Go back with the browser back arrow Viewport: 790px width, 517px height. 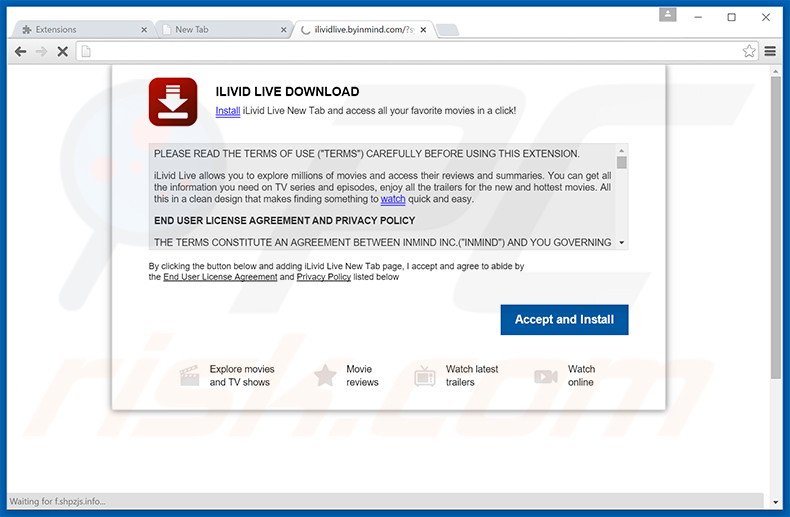(x=21, y=51)
